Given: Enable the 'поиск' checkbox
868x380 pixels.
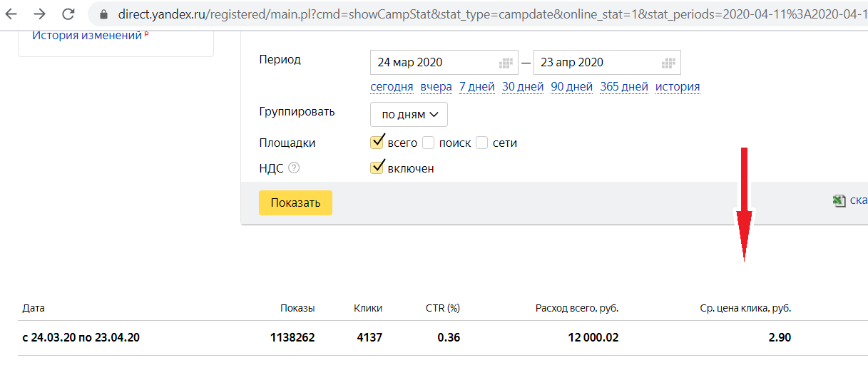Looking at the screenshot, I should coord(429,143).
